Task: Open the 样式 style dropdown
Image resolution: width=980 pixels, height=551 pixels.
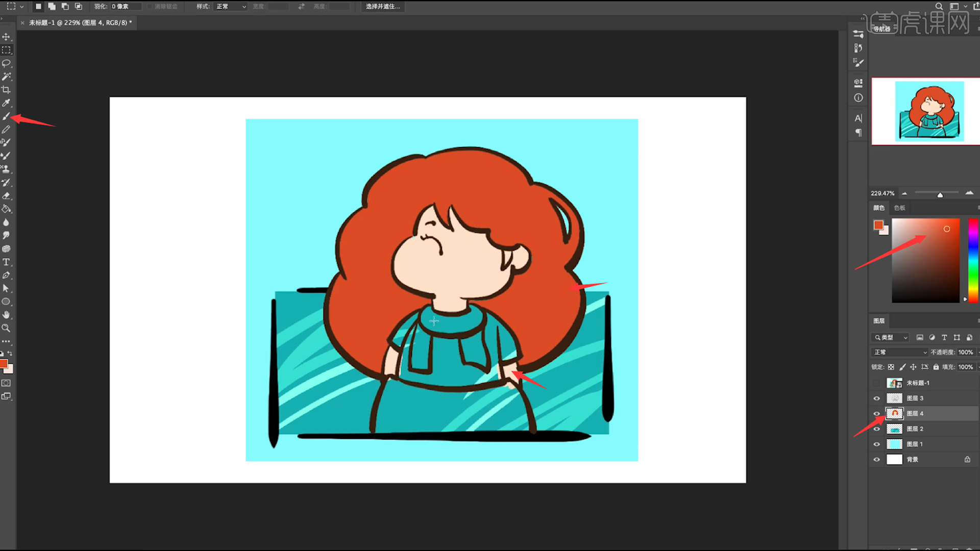Action: [x=231, y=7]
